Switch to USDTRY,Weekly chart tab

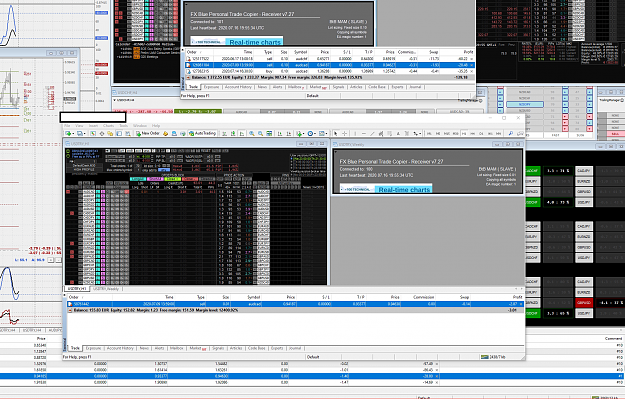106,289
